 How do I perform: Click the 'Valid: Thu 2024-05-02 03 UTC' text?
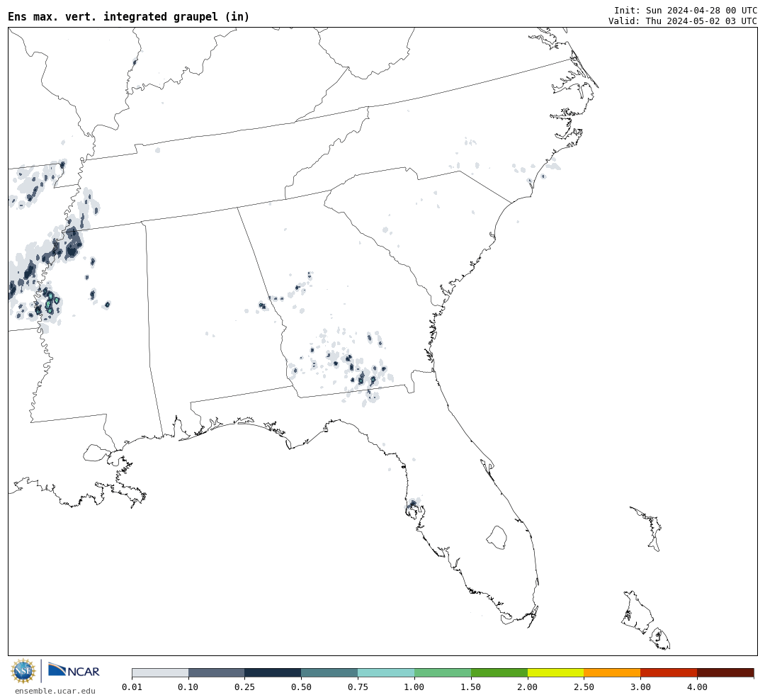click(683, 21)
